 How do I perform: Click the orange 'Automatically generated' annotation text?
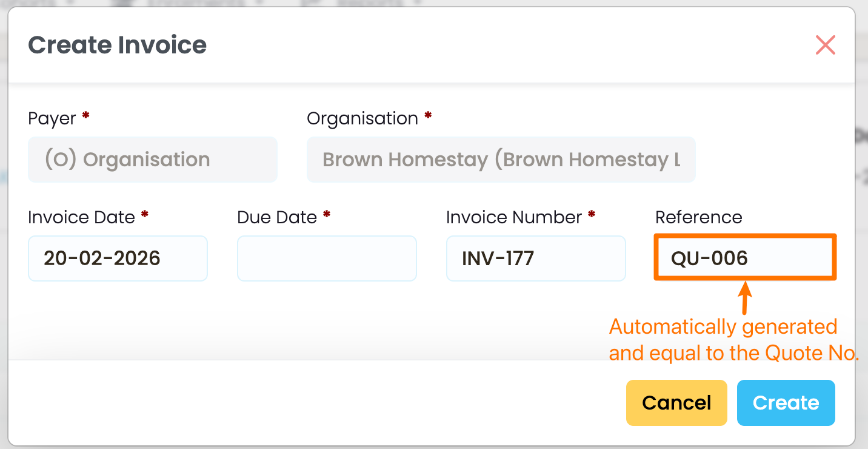[723, 327]
